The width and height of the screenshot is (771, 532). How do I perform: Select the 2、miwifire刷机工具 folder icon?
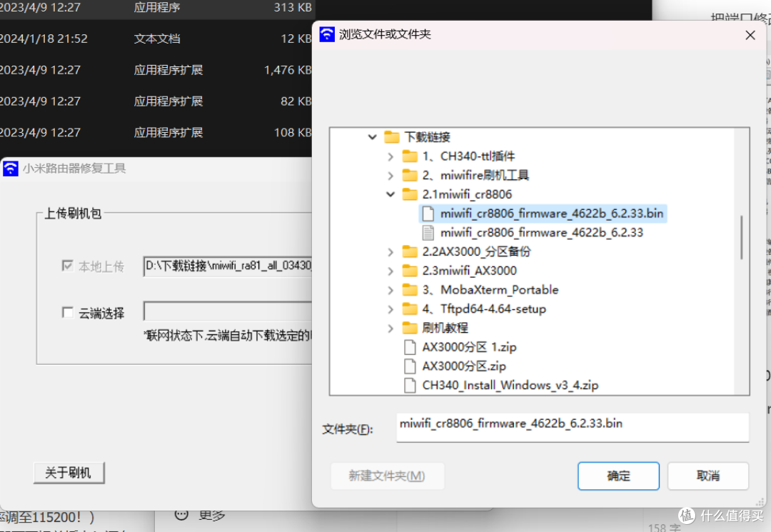pos(410,176)
